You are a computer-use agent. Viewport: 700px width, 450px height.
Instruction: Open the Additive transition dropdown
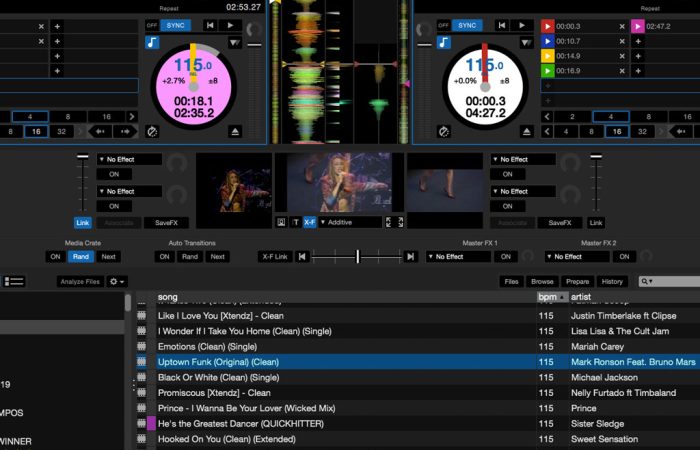(x=350, y=222)
